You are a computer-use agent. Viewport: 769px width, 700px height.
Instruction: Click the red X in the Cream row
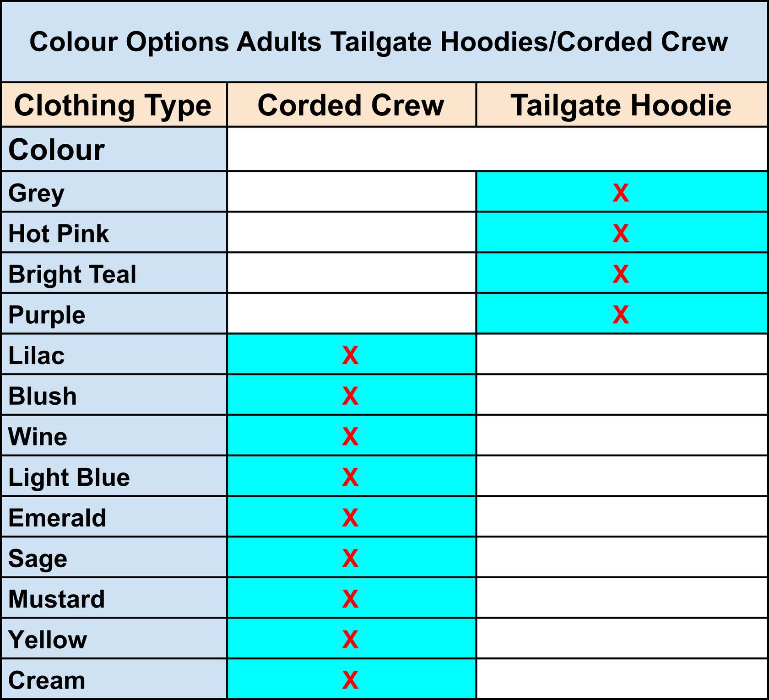(x=350, y=680)
